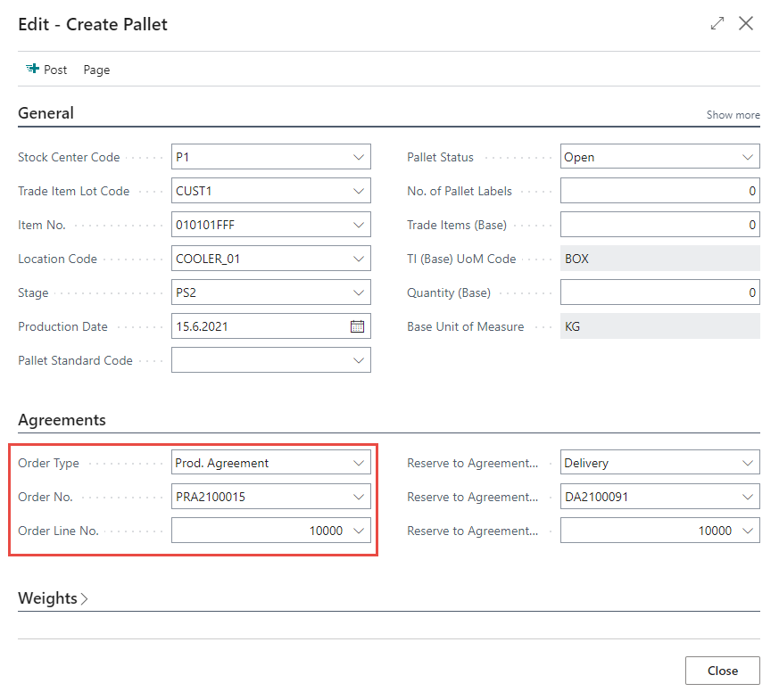Open the Pallet Standard Code dropdown

(358, 360)
